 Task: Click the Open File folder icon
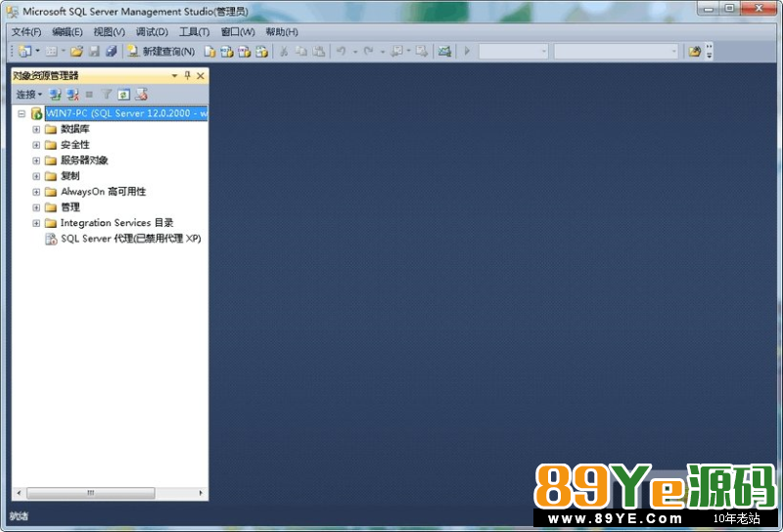point(76,51)
